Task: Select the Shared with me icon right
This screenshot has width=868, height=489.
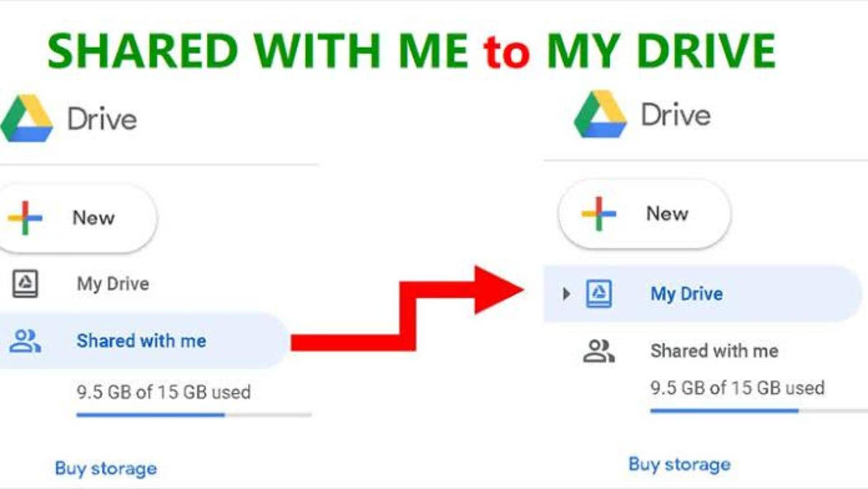Action: pyautogui.click(x=596, y=349)
